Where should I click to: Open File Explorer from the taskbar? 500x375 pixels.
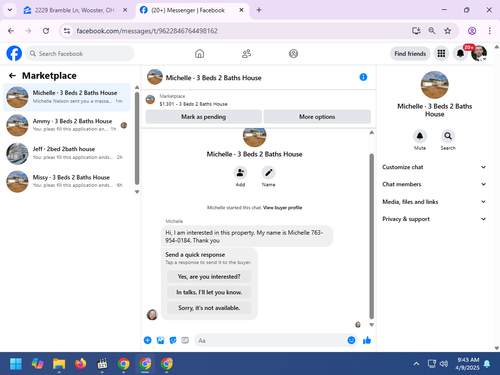(59, 364)
